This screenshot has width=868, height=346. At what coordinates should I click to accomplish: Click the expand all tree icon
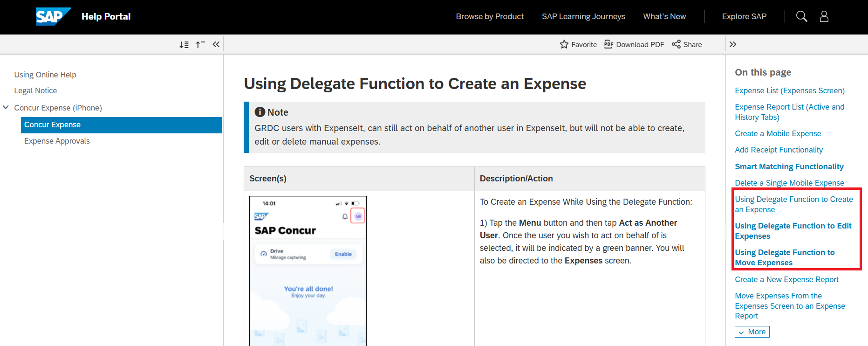(184, 45)
